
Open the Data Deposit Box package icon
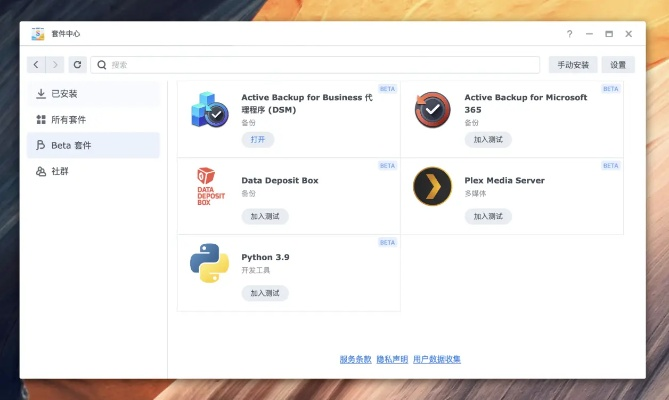(209, 186)
